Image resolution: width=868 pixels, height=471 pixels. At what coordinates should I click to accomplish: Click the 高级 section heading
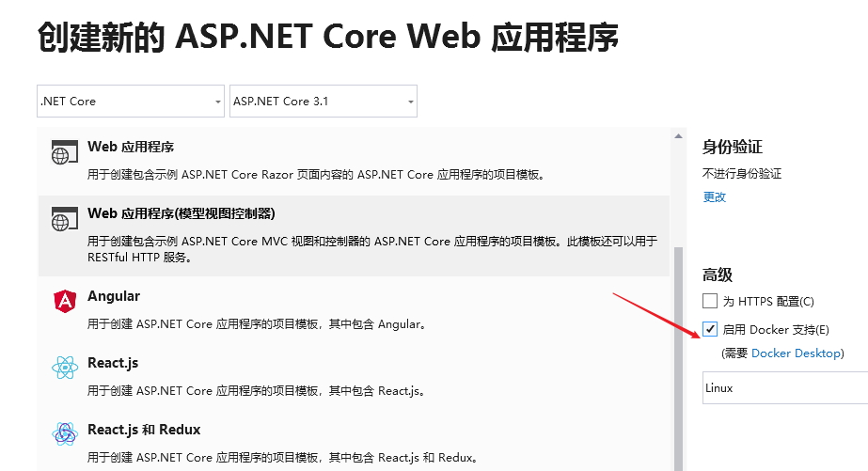click(x=718, y=275)
